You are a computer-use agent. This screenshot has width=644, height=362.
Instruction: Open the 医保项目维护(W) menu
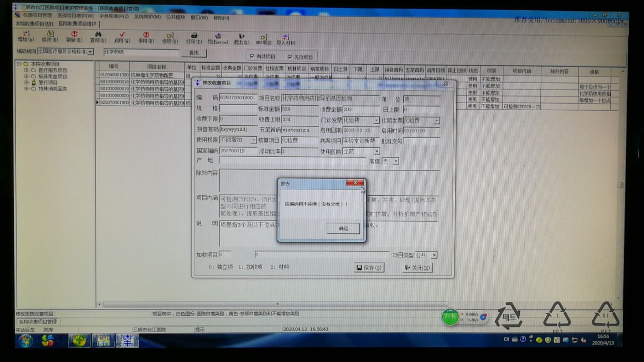click(76, 16)
